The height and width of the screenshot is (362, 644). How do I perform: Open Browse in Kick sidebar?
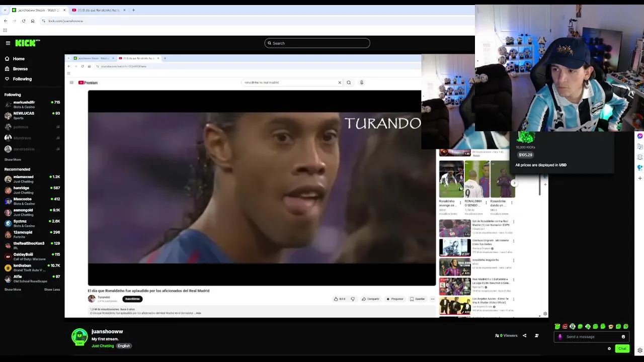pyautogui.click(x=20, y=69)
